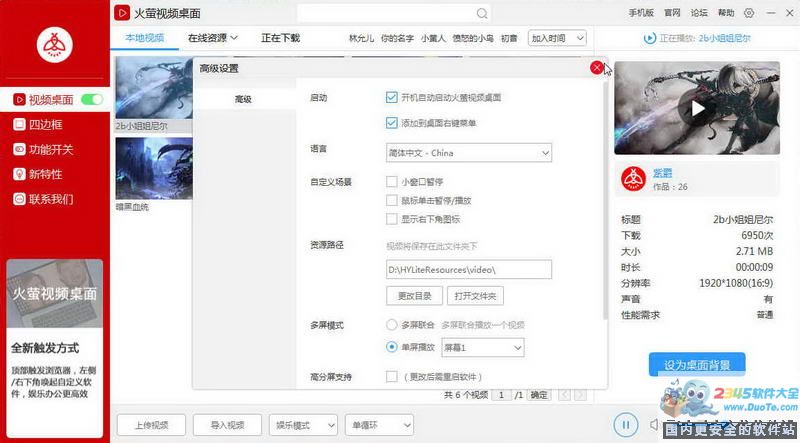Viewport: 800px width, 443px height.
Task: Enable the 小窗口暂停 checkbox
Action: click(x=392, y=182)
